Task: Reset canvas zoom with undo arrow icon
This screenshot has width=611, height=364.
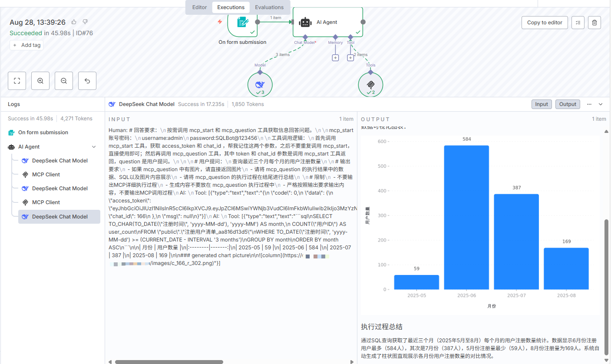Action: tap(87, 81)
